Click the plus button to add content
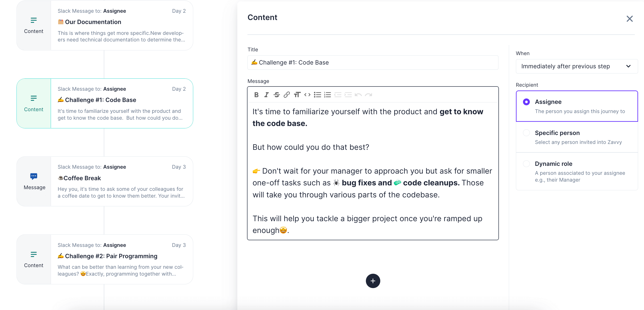The image size is (644, 310). click(x=373, y=281)
